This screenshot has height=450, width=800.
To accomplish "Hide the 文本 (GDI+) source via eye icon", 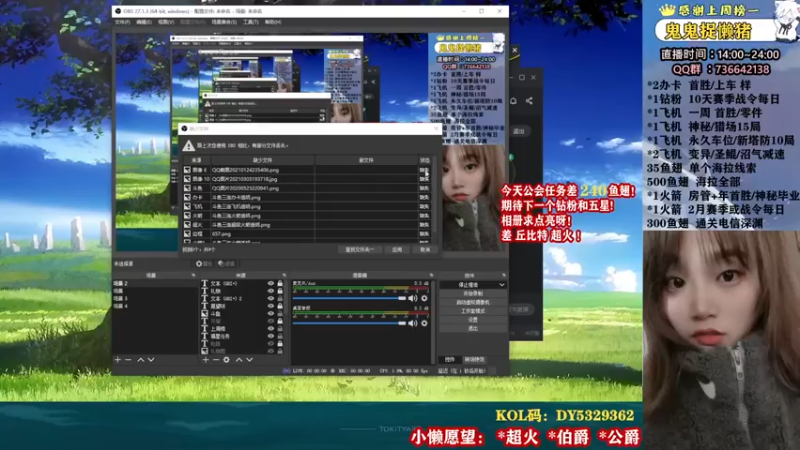I will [271, 283].
